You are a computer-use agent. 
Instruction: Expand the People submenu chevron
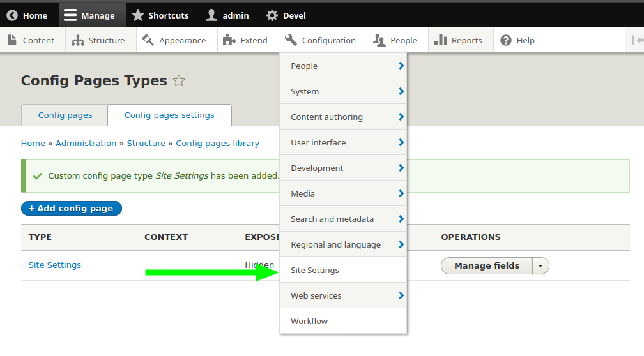(x=401, y=66)
